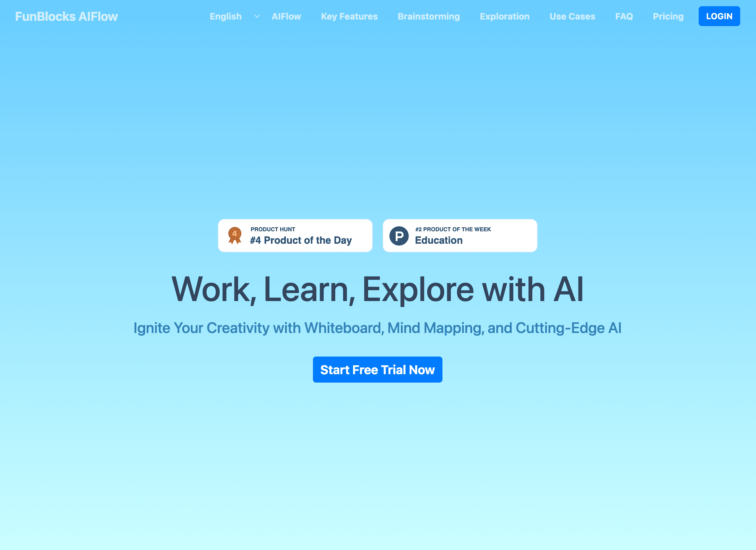Click the AIFlow navigation icon

pos(286,16)
